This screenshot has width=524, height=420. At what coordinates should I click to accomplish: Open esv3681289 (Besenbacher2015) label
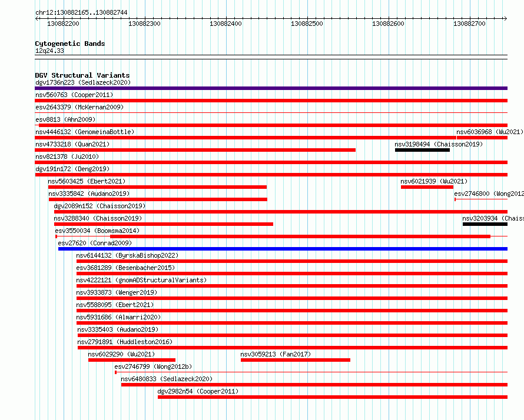(x=125, y=268)
